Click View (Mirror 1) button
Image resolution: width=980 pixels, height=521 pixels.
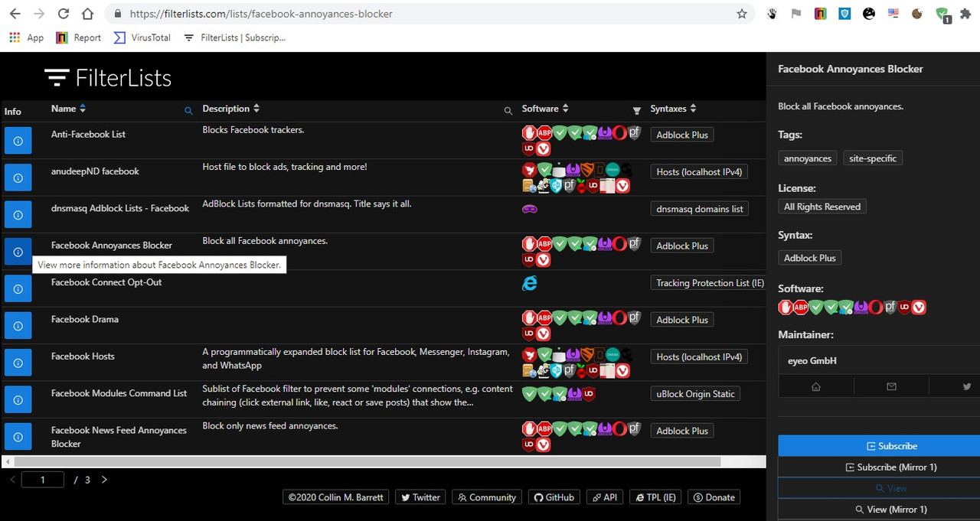click(879, 510)
